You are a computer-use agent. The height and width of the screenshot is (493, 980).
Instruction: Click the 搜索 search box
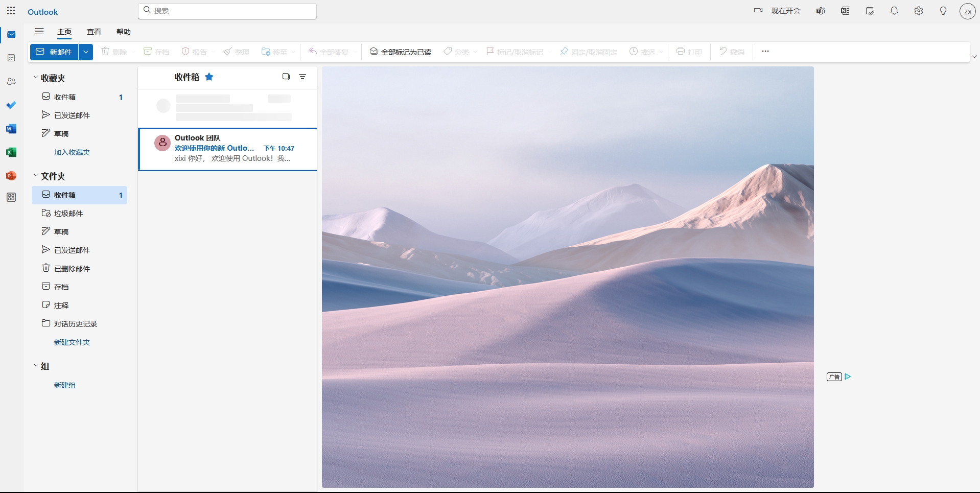(x=227, y=11)
